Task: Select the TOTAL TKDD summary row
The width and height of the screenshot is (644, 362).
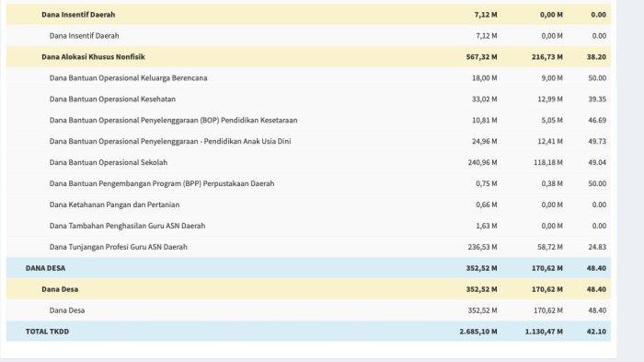Action: pyautogui.click(x=308, y=332)
